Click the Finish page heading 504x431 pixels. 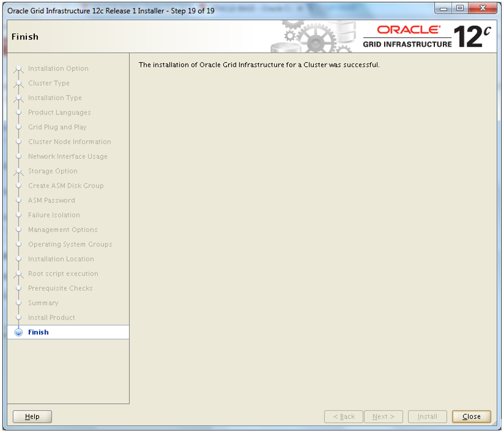tap(25, 37)
